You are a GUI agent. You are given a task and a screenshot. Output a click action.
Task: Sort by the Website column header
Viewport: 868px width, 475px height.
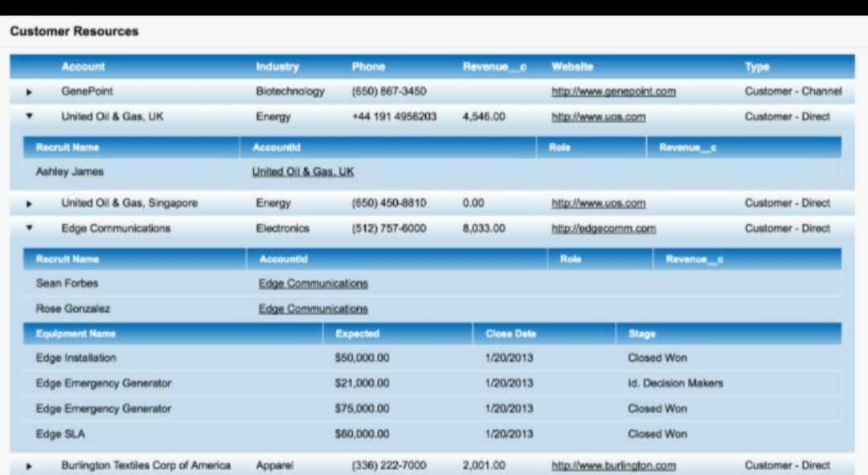tap(572, 67)
